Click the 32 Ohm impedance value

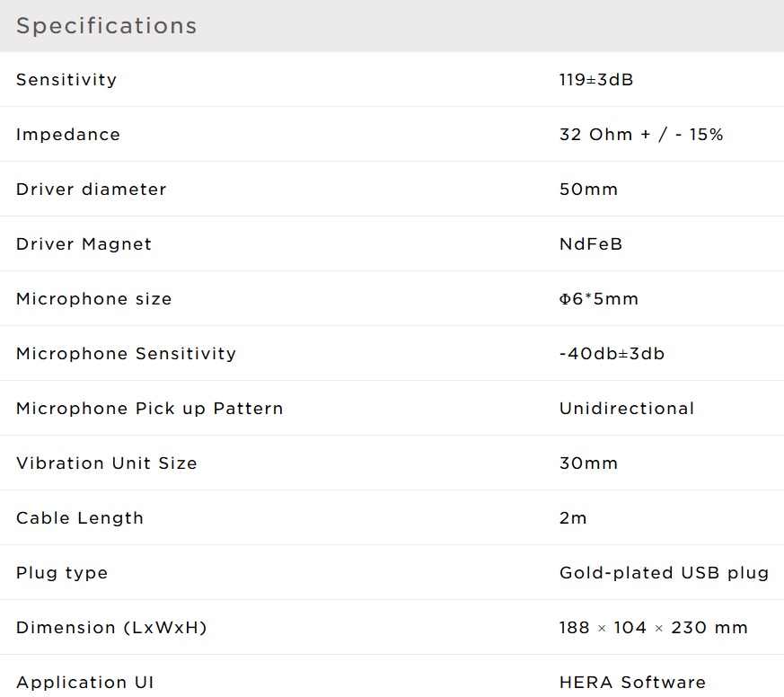click(641, 135)
